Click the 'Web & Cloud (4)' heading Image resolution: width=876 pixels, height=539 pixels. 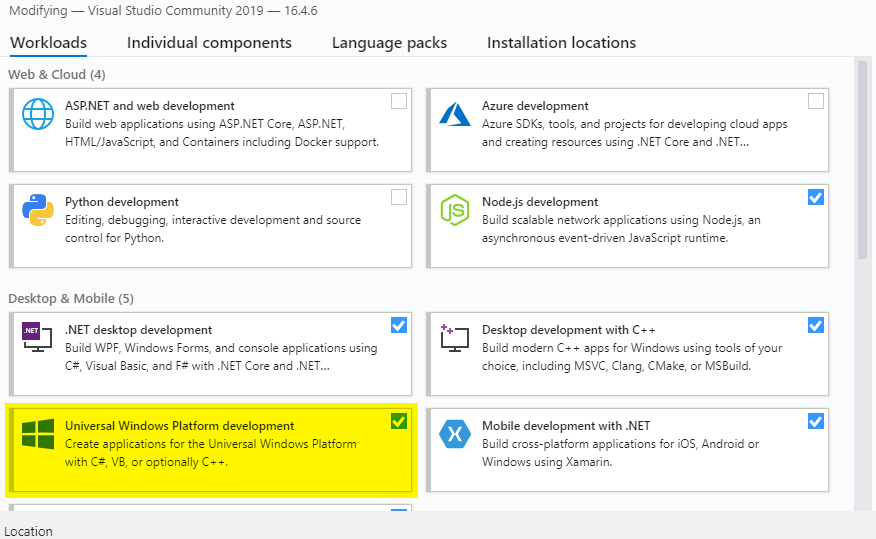(56, 74)
